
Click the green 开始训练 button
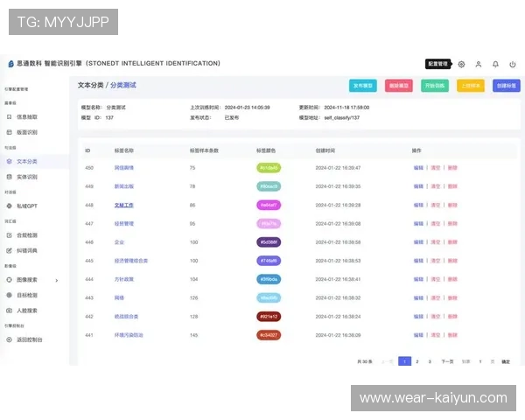coord(434,86)
